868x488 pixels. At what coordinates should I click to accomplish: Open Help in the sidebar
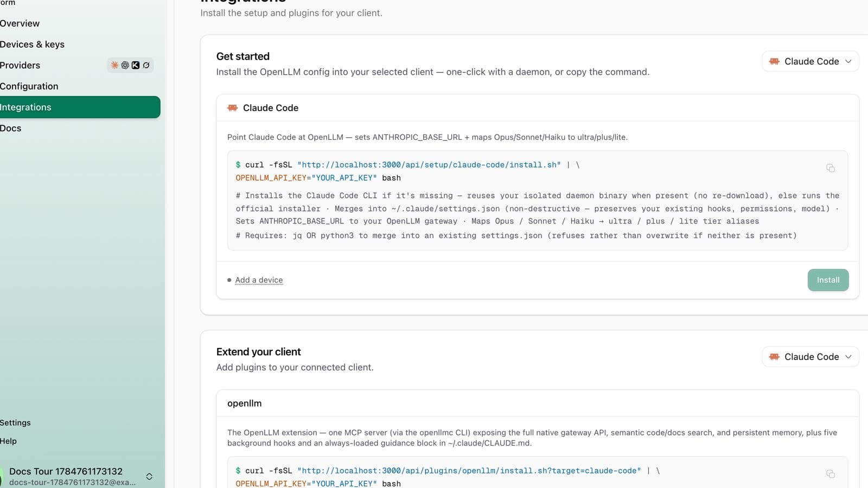click(x=8, y=441)
